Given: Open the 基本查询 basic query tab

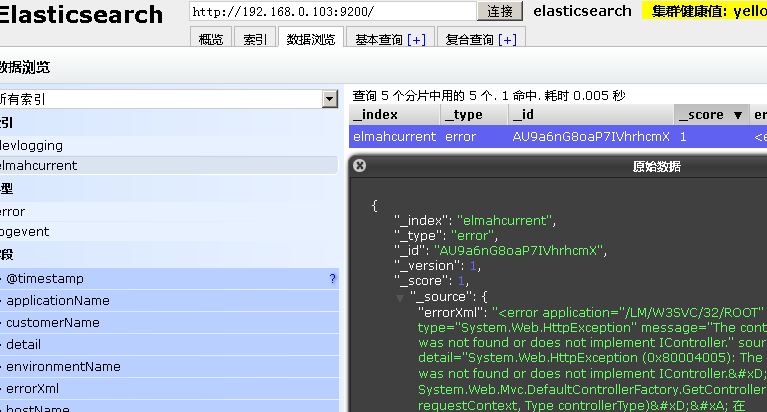Looking at the screenshot, I should tap(379, 39).
